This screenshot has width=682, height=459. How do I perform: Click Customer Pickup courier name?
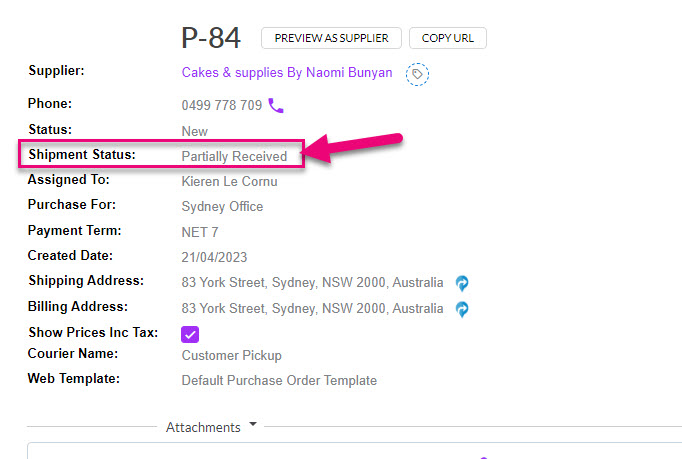[231, 355]
